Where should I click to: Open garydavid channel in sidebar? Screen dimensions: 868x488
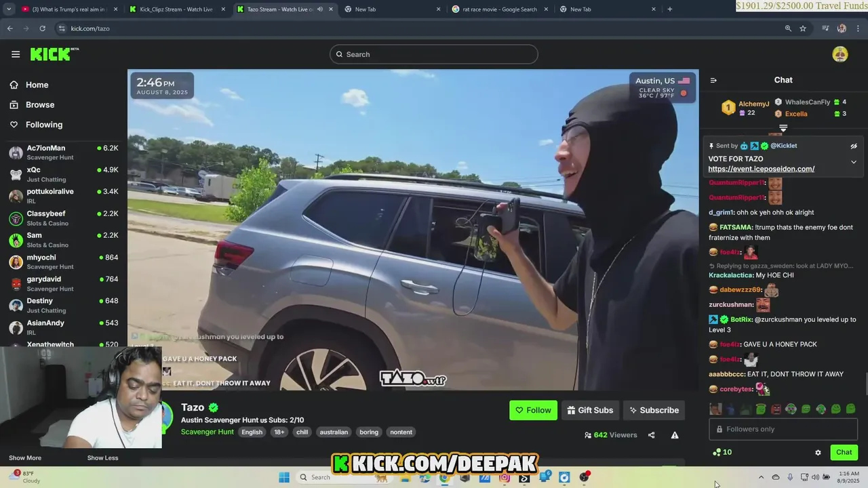click(x=64, y=283)
